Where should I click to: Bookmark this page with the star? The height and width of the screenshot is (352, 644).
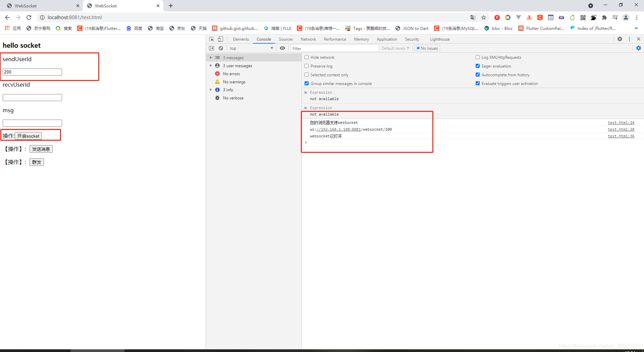pos(484,17)
